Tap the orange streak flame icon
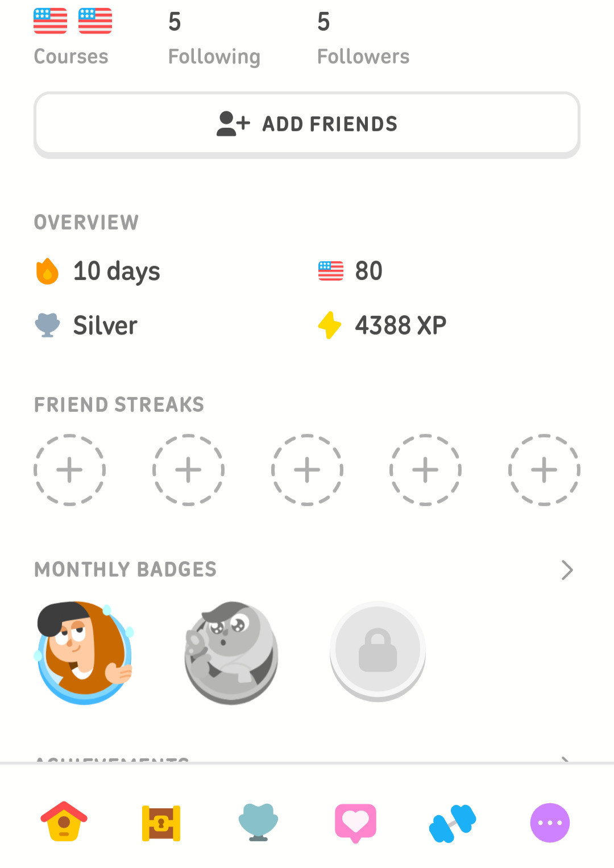The height and width of the screenshot is (868, 614). pos(47,271)
